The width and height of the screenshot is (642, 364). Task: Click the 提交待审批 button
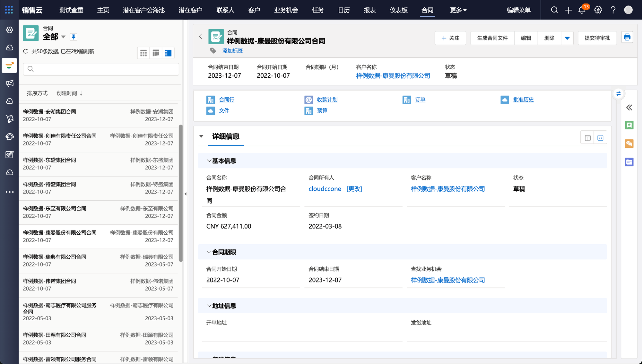pyautogui.click(x=597, y=38)
